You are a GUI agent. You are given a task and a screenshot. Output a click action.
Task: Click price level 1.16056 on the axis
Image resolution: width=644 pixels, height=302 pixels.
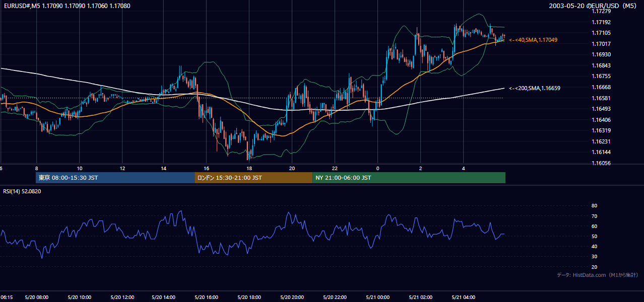(602, 163)
